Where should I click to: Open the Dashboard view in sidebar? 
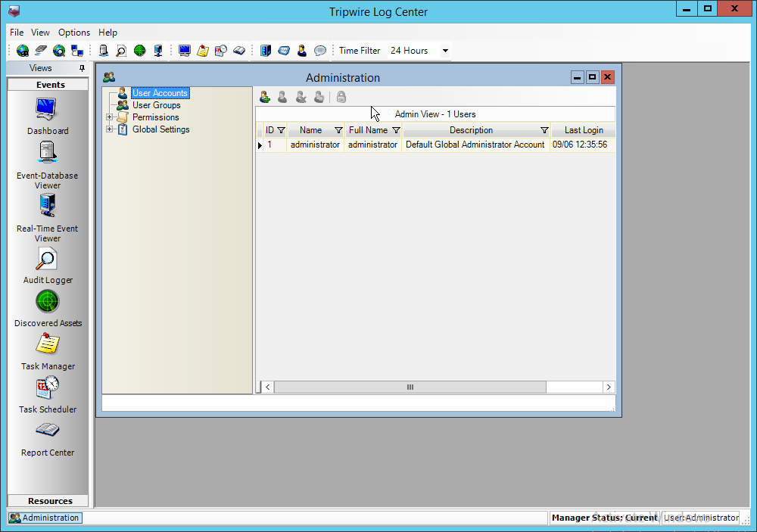point(47,117)
